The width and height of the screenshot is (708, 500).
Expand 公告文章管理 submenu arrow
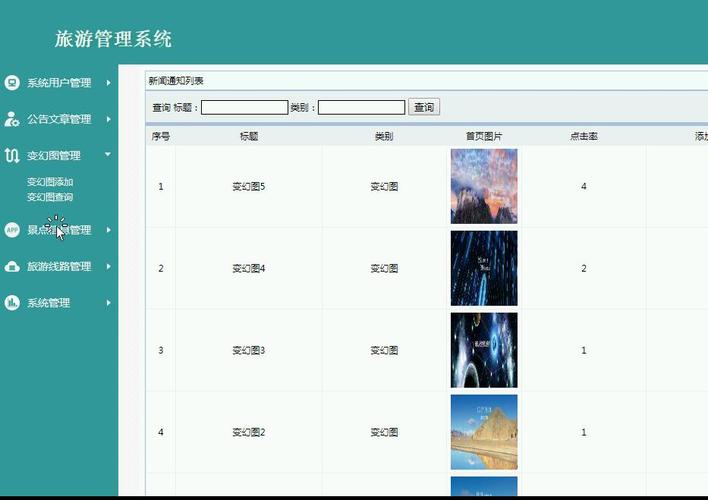tap(108, 119)
